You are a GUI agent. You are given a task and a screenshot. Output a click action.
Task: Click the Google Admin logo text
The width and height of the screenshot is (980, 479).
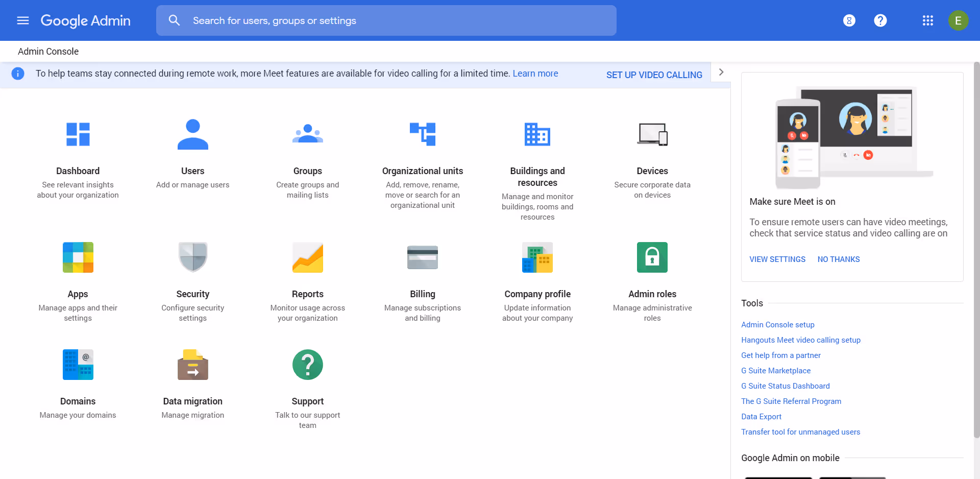(86, 20)
